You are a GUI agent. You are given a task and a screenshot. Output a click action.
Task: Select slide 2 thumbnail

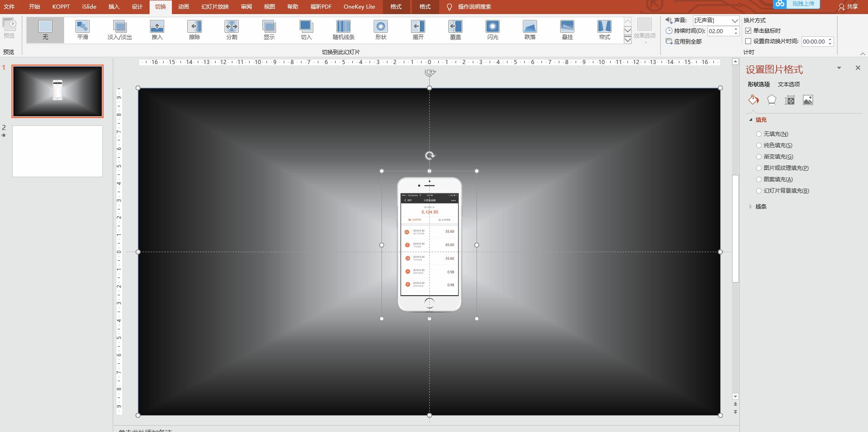57,151
